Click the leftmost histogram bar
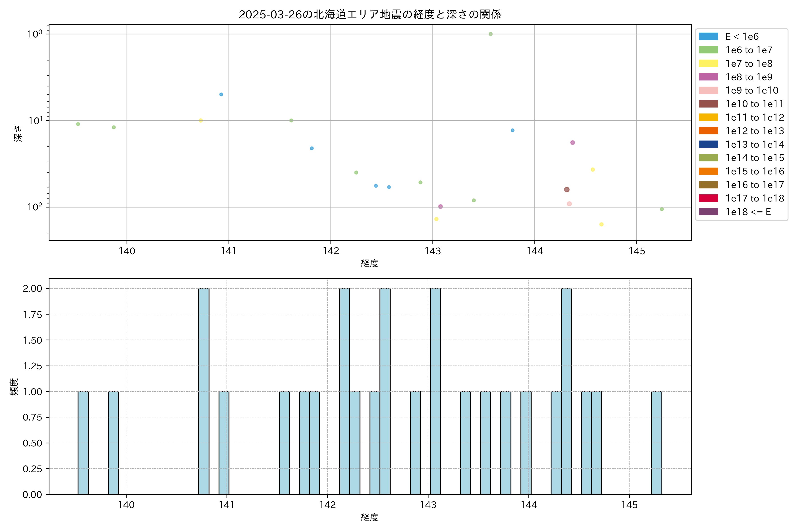The height and width of the screenshot is (532, 798). [83, 443]
